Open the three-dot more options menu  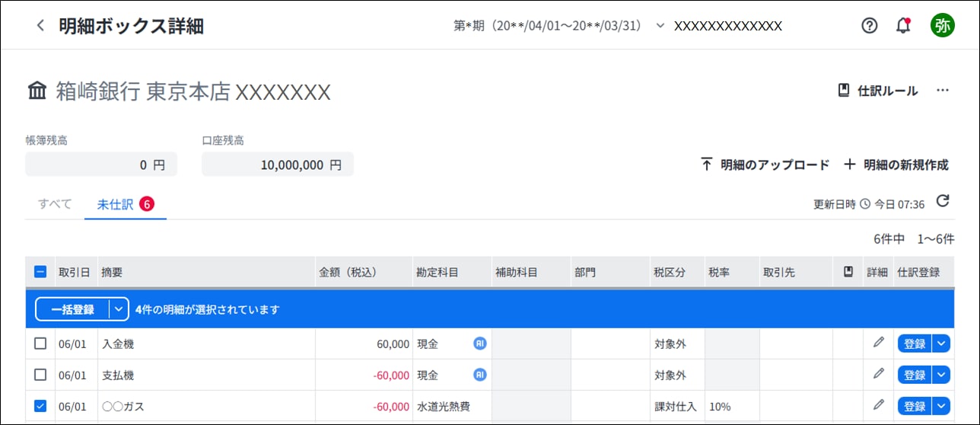pos(943,91)
